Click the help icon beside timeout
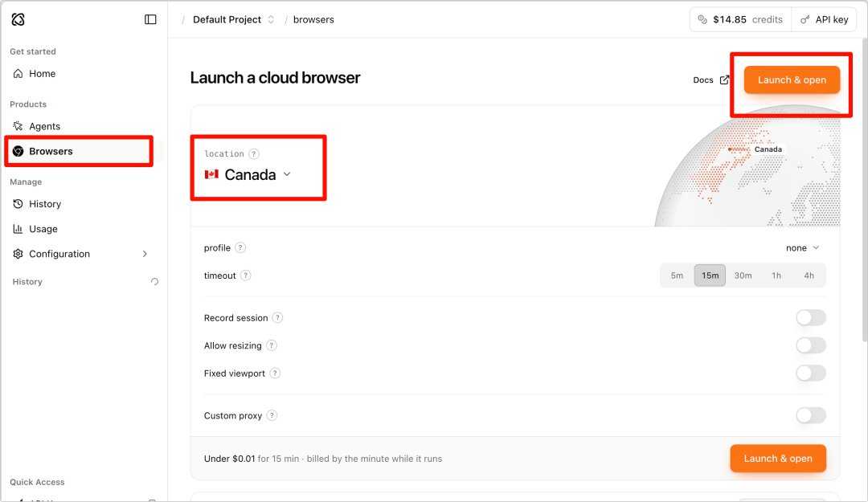Image resolution: width=868 pixels, height=502 pixels. pyautogui.click(x=246, y=275)
